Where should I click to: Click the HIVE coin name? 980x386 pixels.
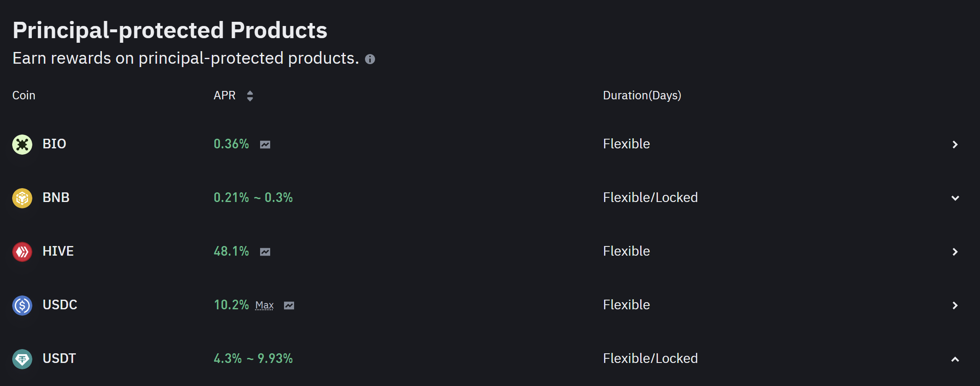coord(58,251)
